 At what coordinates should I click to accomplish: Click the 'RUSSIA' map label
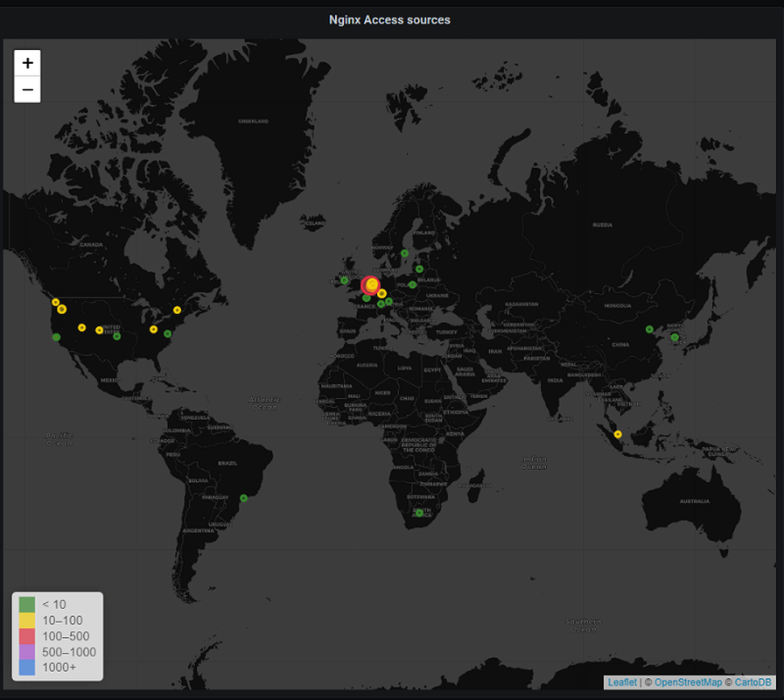tap(603, 225)
